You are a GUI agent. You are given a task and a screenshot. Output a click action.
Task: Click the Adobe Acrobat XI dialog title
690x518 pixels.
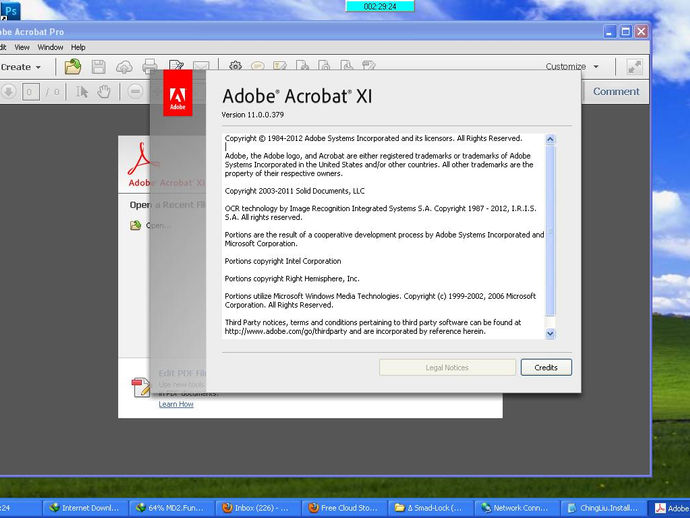pyautogui.click(x=297, y=96)
